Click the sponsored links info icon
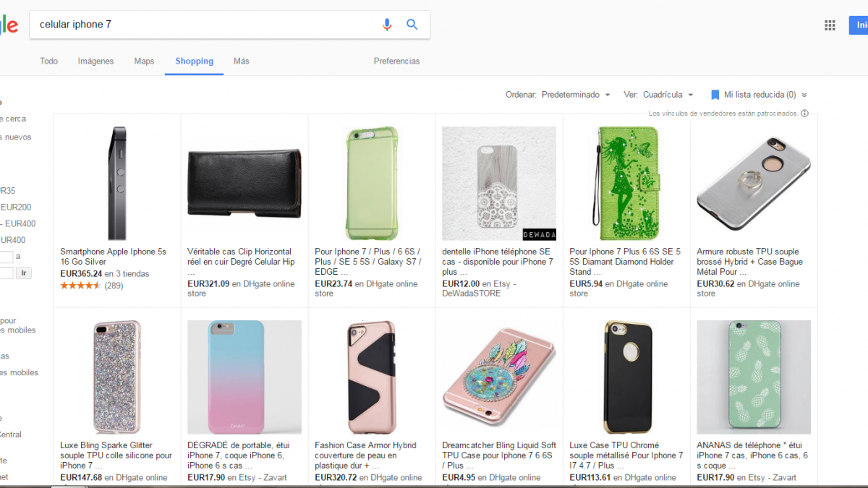Screen dimensions: 868x488 pos(805,114)
